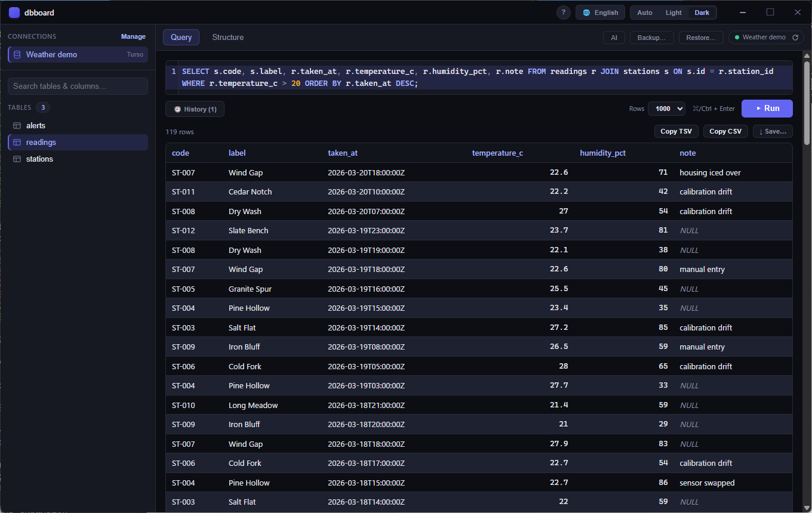Select the readings table
Screen dimensions: 812x513
point(78,143)
